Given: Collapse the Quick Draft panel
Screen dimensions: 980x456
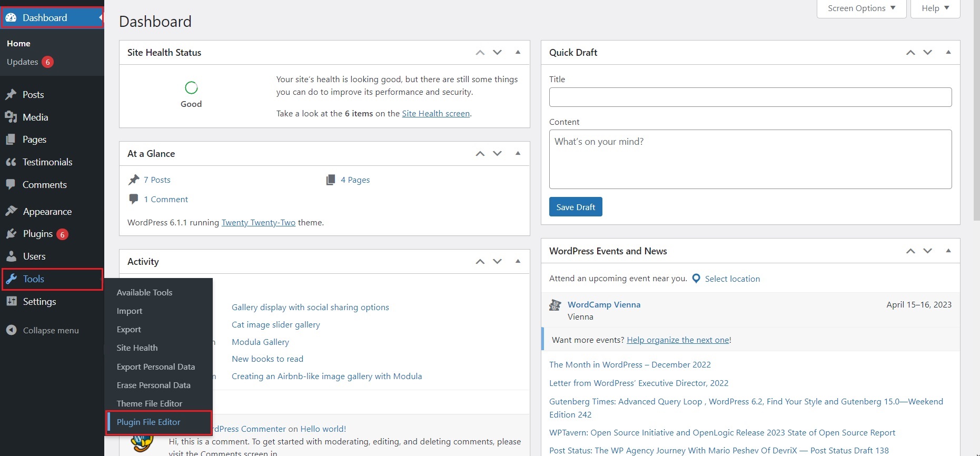Looking at the screenshot, I should [948, 52].
